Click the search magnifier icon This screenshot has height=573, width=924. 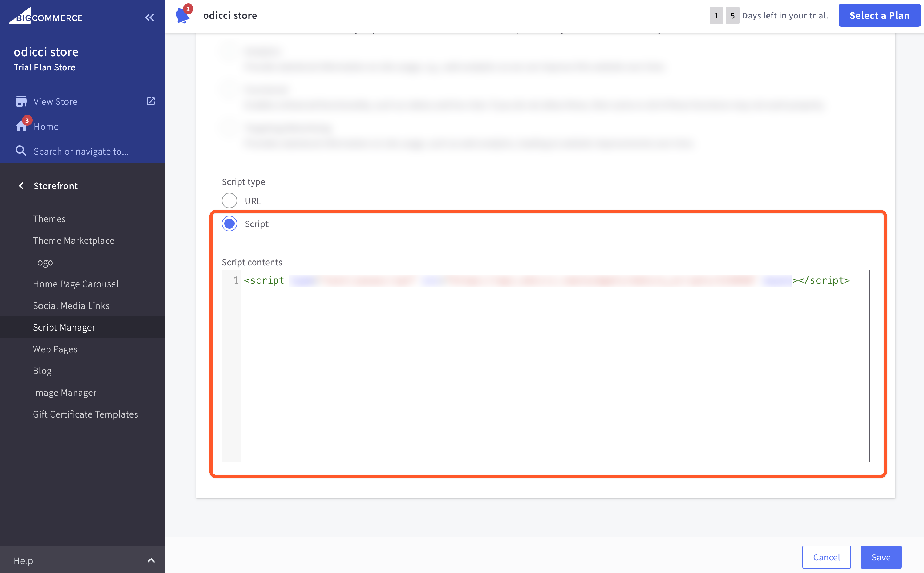pos(21,151)
